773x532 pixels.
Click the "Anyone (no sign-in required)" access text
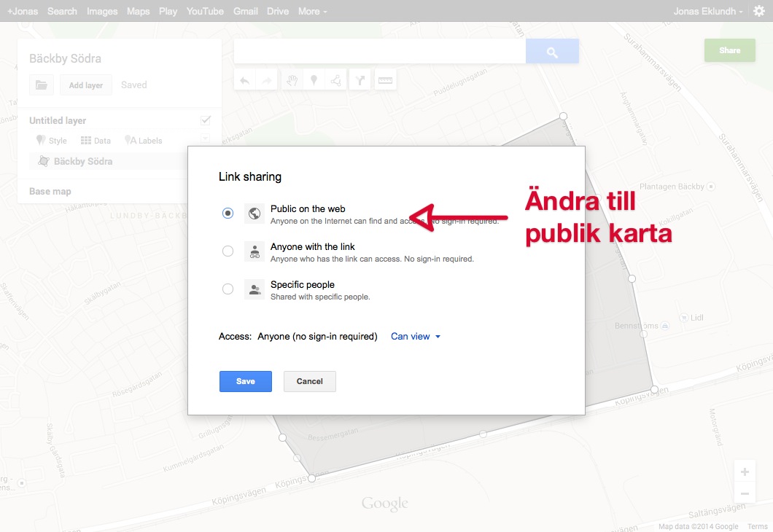[317, 337]
